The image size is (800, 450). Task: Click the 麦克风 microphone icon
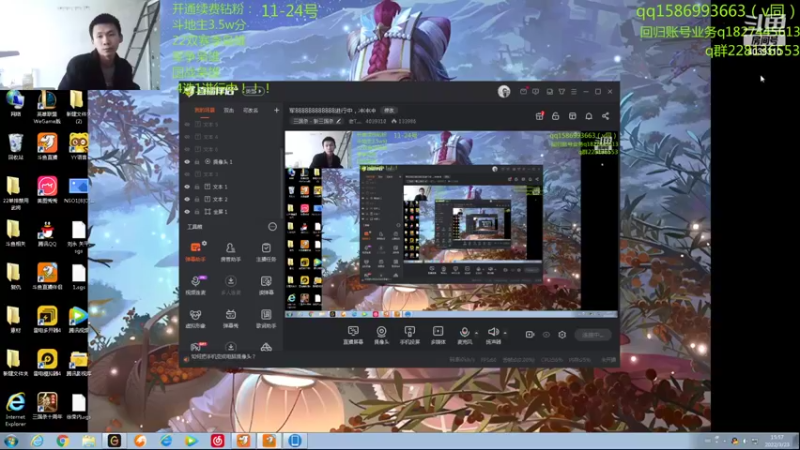click(x=464, y=333)
